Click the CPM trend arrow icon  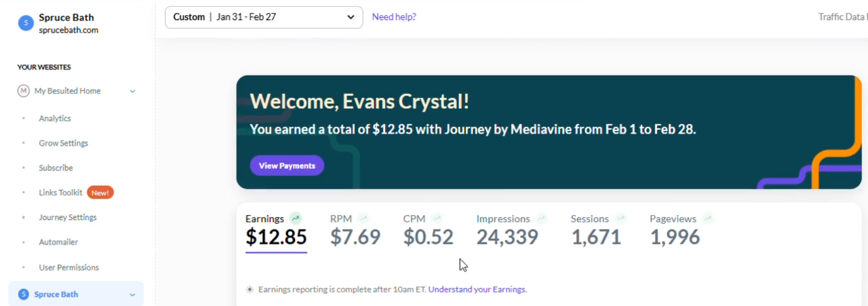pyautogui.click(x=437, y=218)
